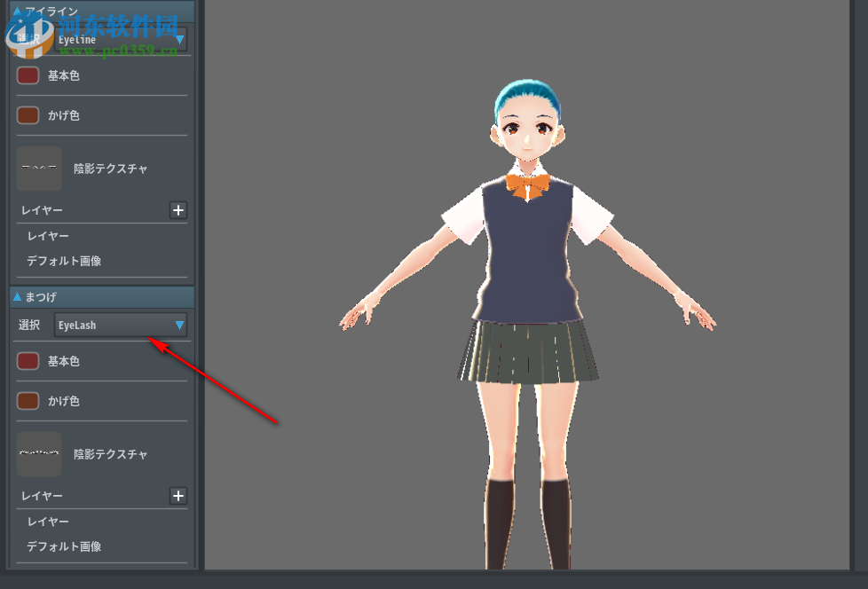Click the blue arrow on the EyeLash combo box

[x=179, y=325]
